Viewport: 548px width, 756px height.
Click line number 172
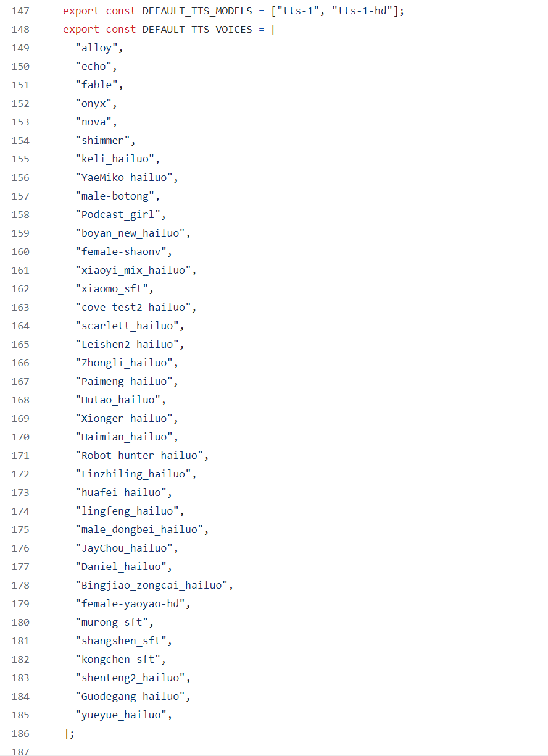coord(20,474)
